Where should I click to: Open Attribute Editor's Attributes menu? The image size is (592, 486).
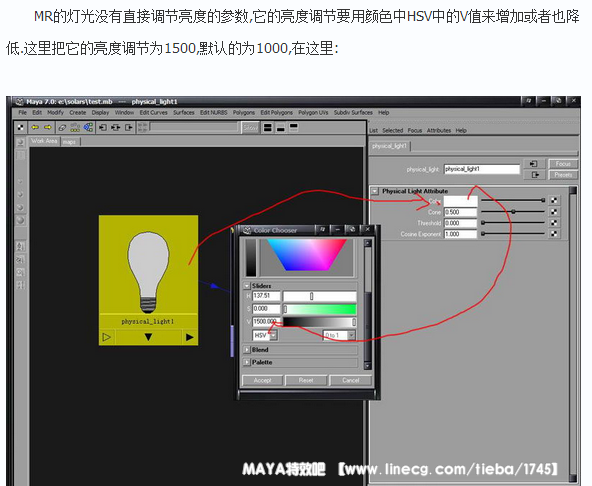pyautogui.click(x=439, y=130)
